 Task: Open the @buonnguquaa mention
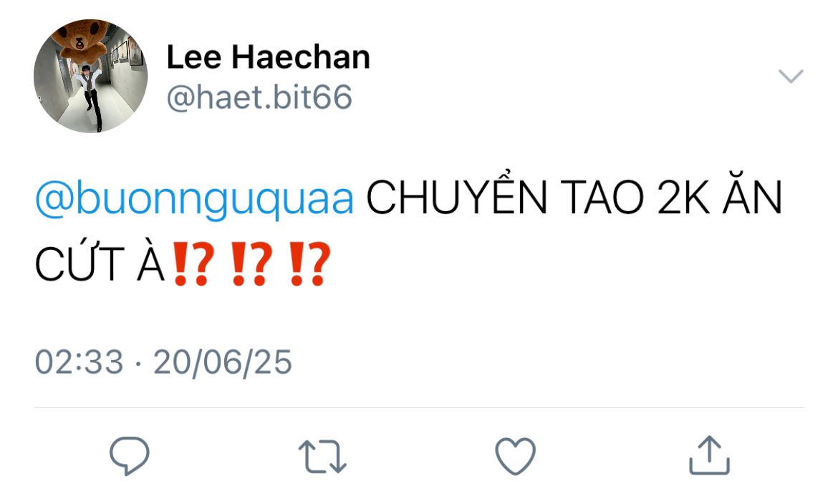pyautogui.click(x=195, y=199)
